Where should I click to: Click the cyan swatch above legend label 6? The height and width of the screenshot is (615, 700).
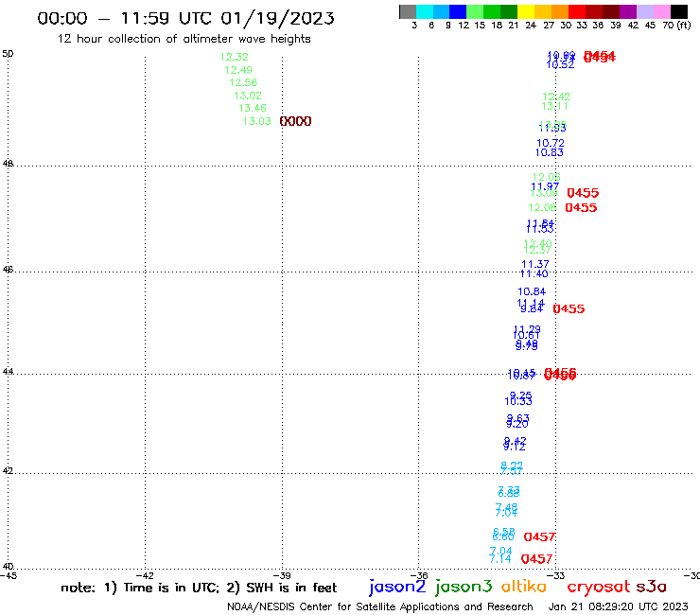click(425, 11)
